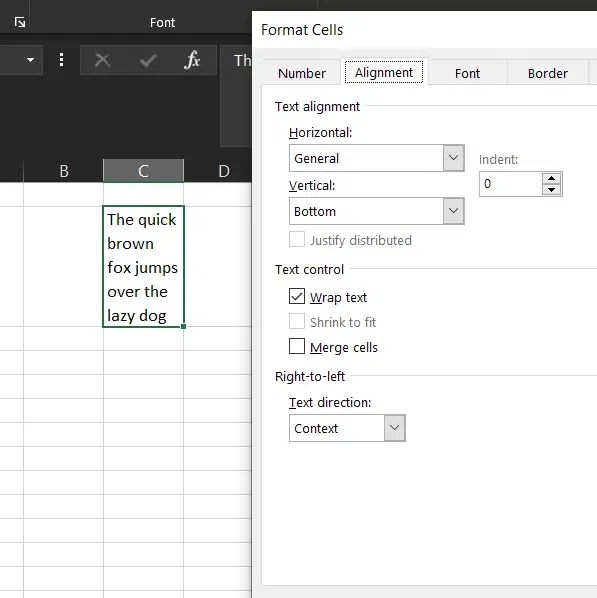Image resolution: width=597 pixels, height=598 pixels.
Task: Open Insert Function fx icon
Action: pos(192,60)
